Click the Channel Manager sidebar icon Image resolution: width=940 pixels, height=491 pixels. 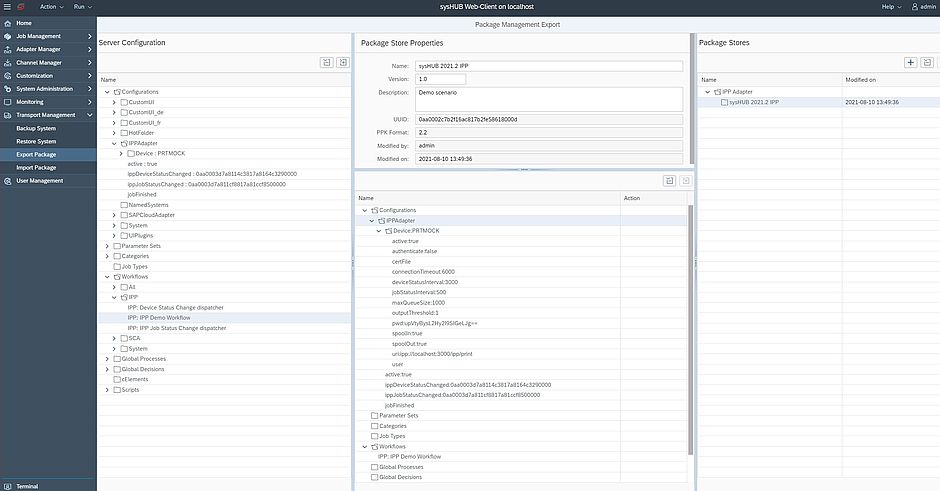[x=8, y=63]
